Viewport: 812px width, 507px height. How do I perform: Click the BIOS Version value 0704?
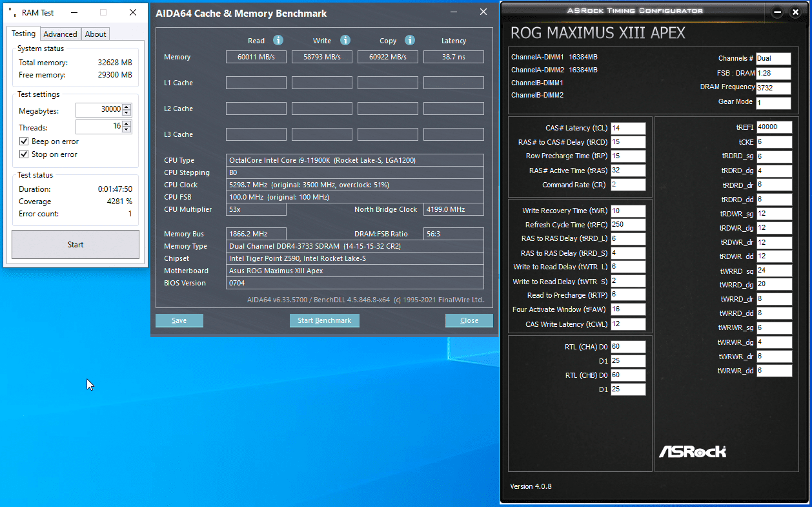click(x=355, y=283)
